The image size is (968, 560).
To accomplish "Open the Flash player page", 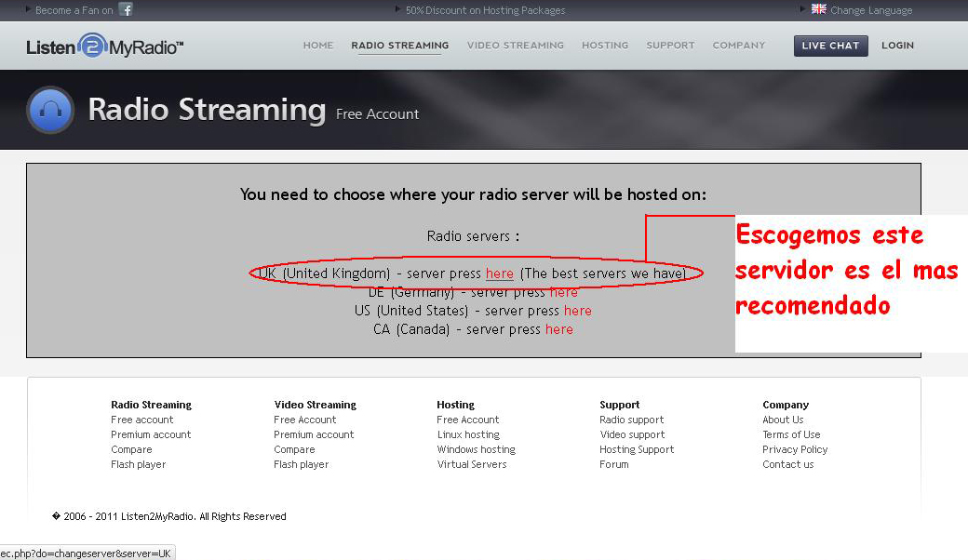I will click(x=138, y=464).
